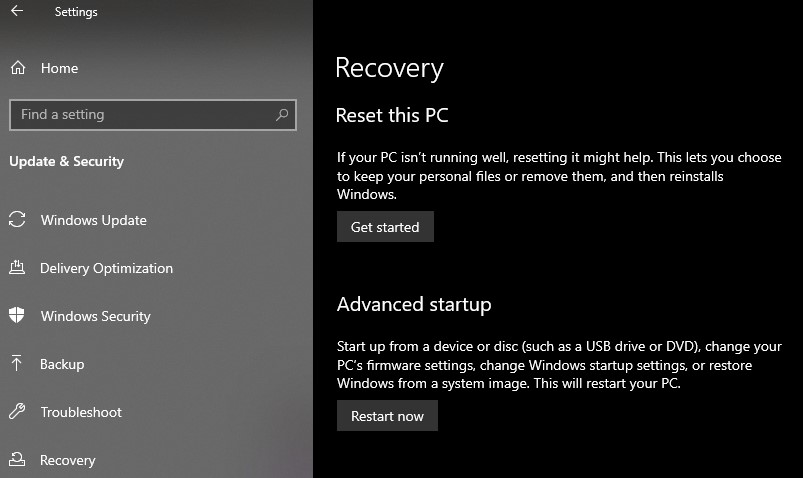803x478 pixels.
Task: Switch to the Backup label in sidebar
Action: pyautogui.click(x=62, y=364)
